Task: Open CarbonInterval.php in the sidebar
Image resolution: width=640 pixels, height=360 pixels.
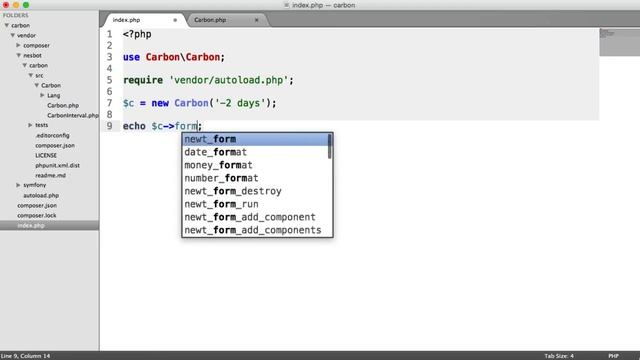Action: (x=73, y=116)
